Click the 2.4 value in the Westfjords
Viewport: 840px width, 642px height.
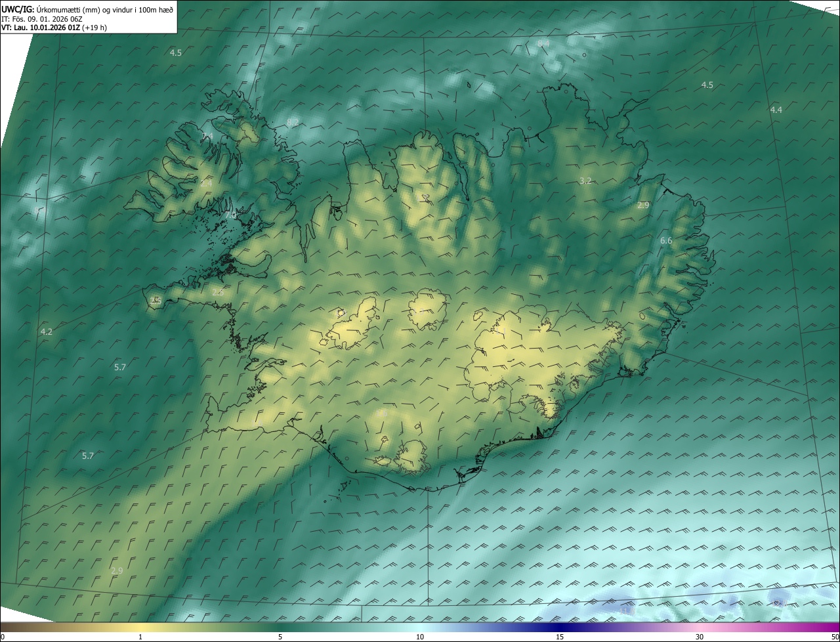pos(206,183)
